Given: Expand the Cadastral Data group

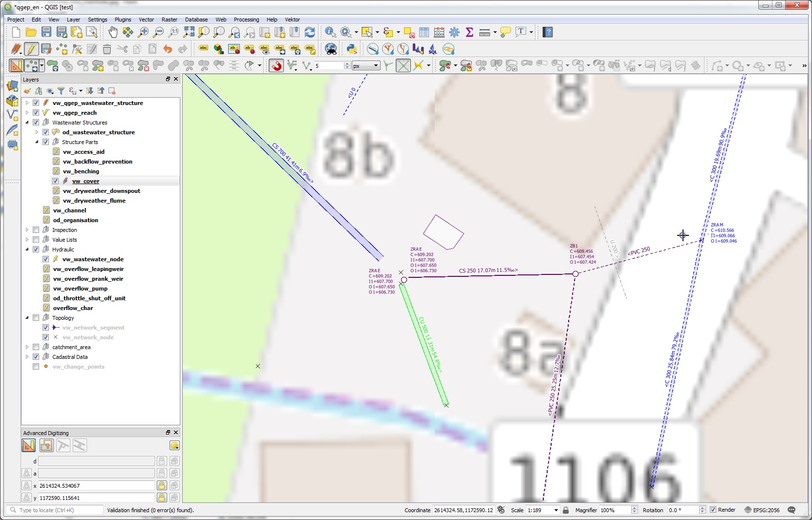Looking at the screenshot, I should coord(27,357).
